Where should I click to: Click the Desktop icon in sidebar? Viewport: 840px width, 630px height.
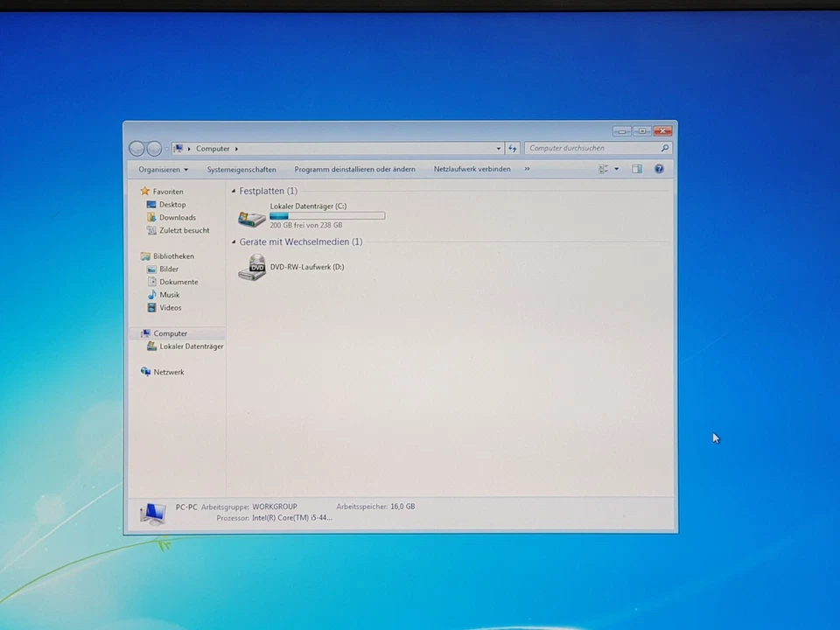(x=151, y=204)
